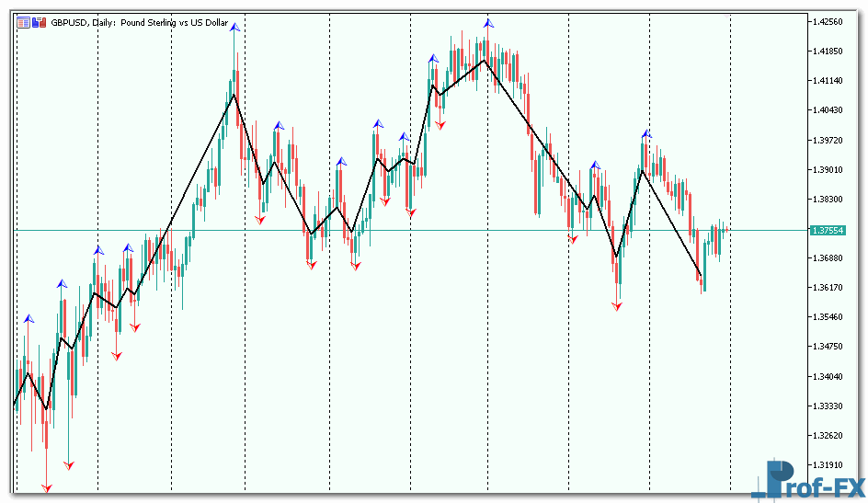Select the blue fractal arrow above the highest peak
The height and width of the screenshot is (503, 868).
(x=488, y=24)
